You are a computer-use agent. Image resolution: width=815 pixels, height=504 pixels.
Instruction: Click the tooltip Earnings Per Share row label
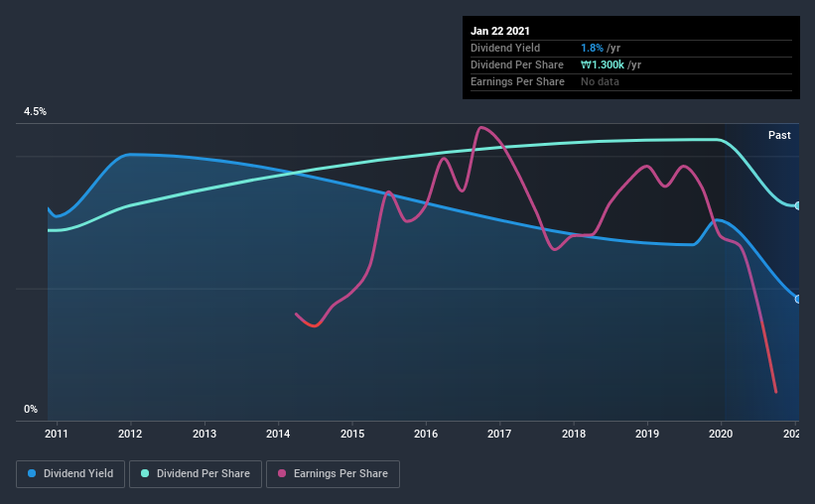517,81
